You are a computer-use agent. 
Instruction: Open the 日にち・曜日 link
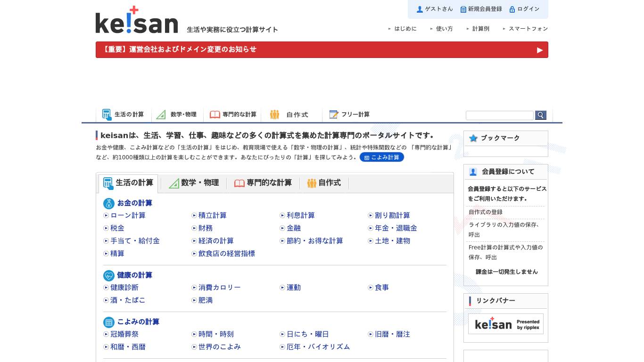pyautogui.click(x=308, y=334)
